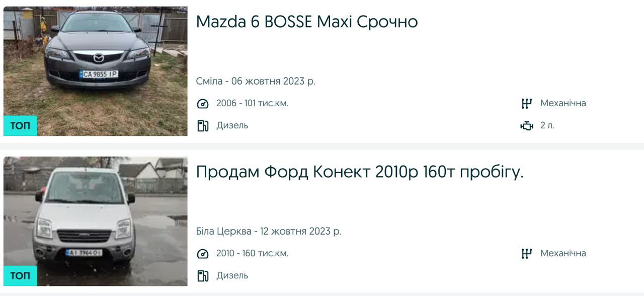Click the fuel pump icon for Mazda

203,125
